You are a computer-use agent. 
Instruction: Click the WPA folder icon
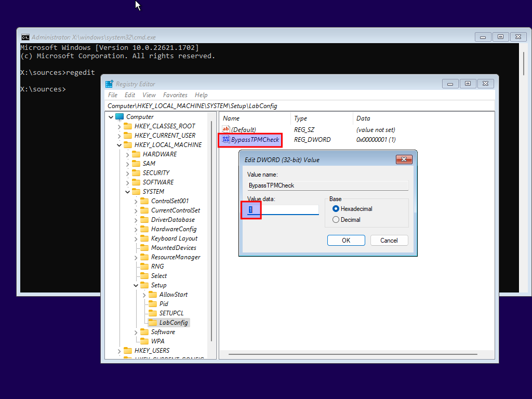144,341
